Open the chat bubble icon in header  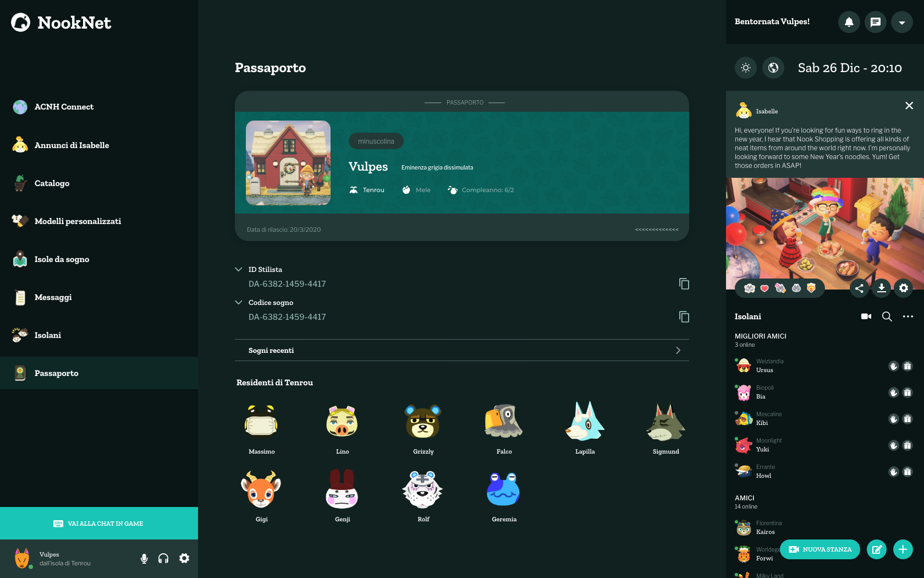pos(876,22)
